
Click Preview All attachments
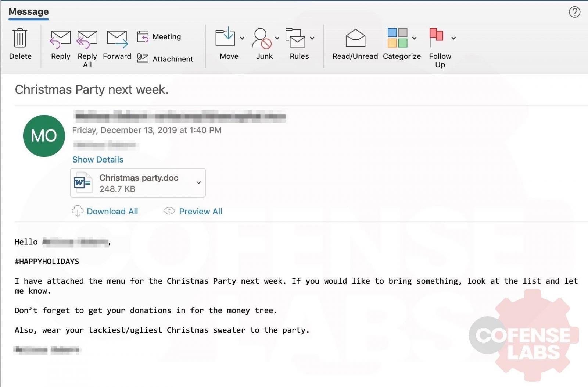200,212
